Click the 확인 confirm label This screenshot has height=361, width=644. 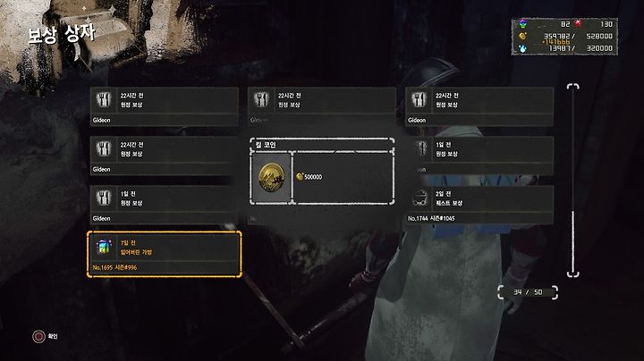pos(53,336)
